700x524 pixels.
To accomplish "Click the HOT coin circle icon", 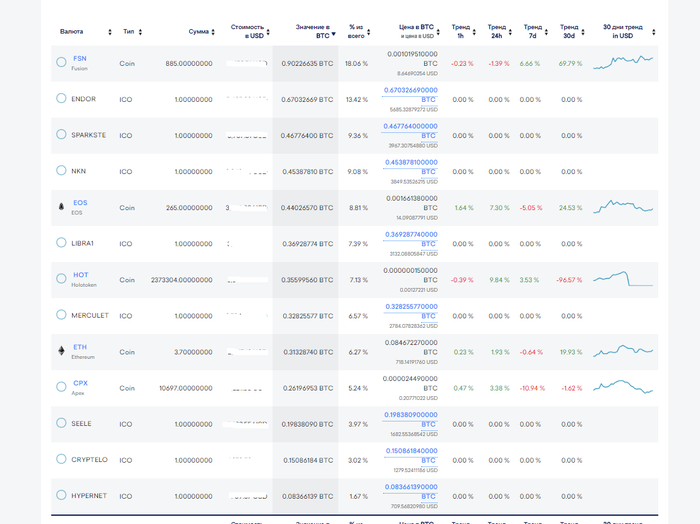I will pos(61,279).
